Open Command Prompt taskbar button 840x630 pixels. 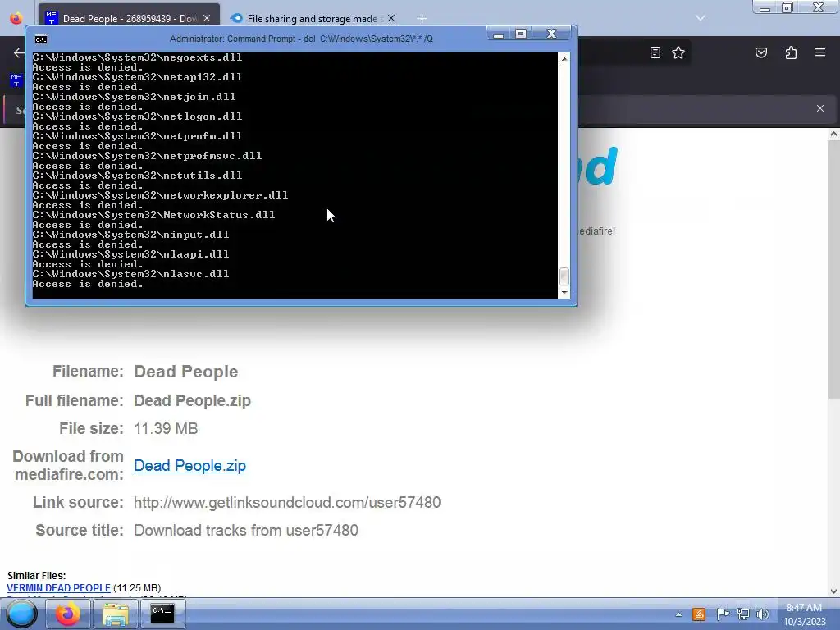(162, 614)
